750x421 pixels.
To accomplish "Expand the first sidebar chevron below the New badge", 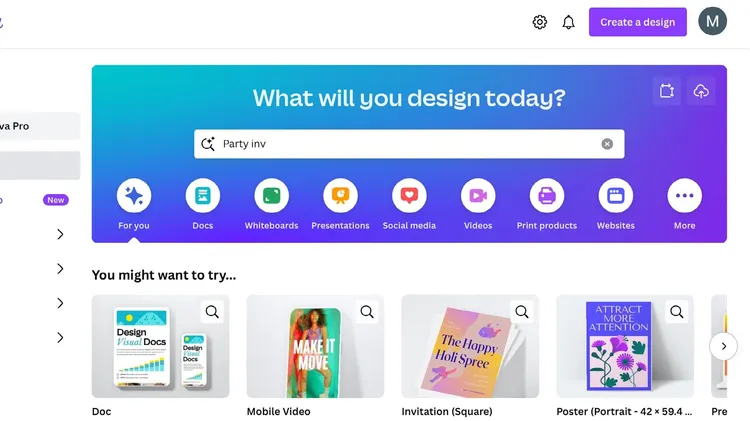I will pyautogui.click(x=60, y=234).
